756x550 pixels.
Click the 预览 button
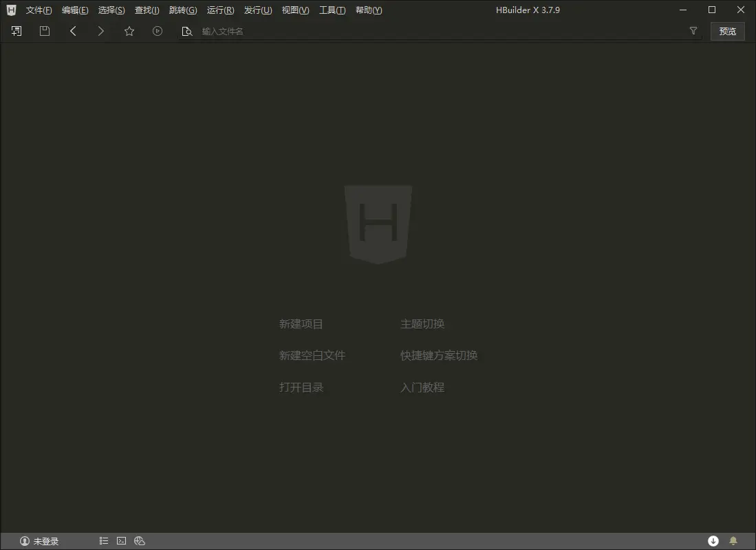click(727, 30)
